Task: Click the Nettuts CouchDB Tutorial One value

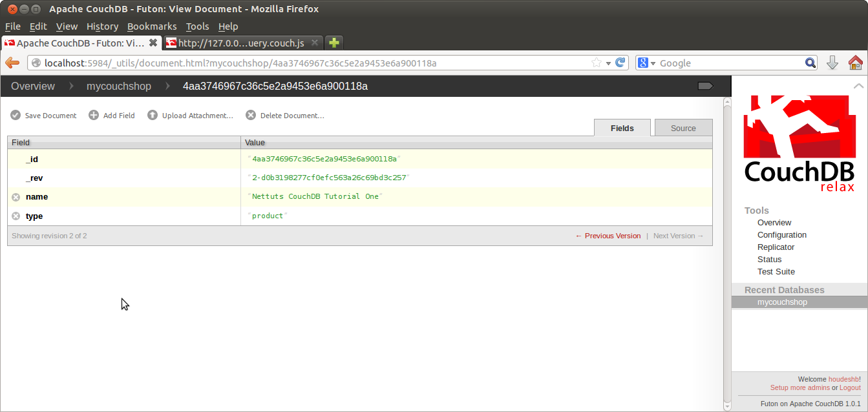Action: pyautogui.click(x=315, y=196)
